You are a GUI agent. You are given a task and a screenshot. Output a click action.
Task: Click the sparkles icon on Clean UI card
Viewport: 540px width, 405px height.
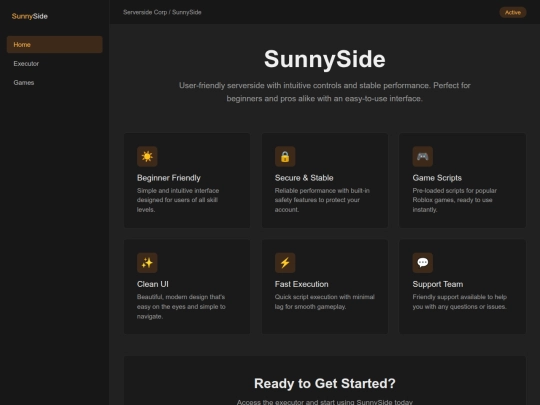click(x=147, y=263)
